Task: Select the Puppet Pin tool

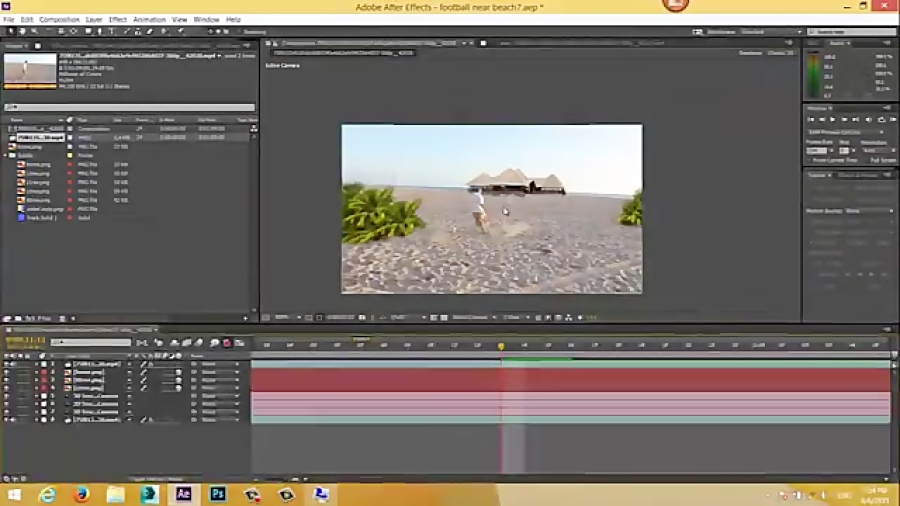Action: tap(181, 32)
